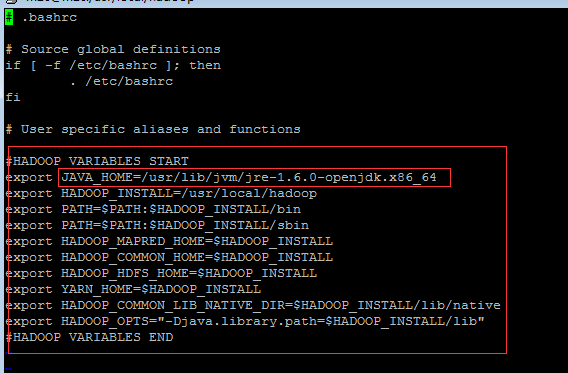Image resolution: width=568 pixels, height=373 pixels.
Task: Click the green cursor block before .bashrc
Action: pos(9,17)
